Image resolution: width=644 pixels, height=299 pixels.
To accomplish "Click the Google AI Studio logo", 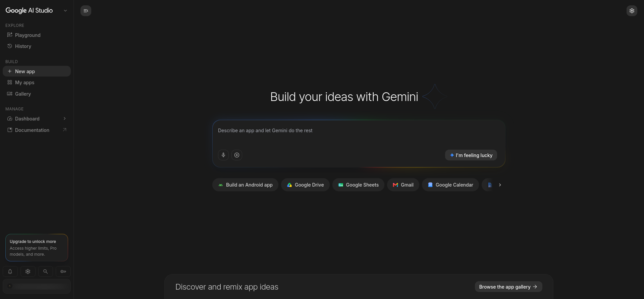I will pos(29,10).
